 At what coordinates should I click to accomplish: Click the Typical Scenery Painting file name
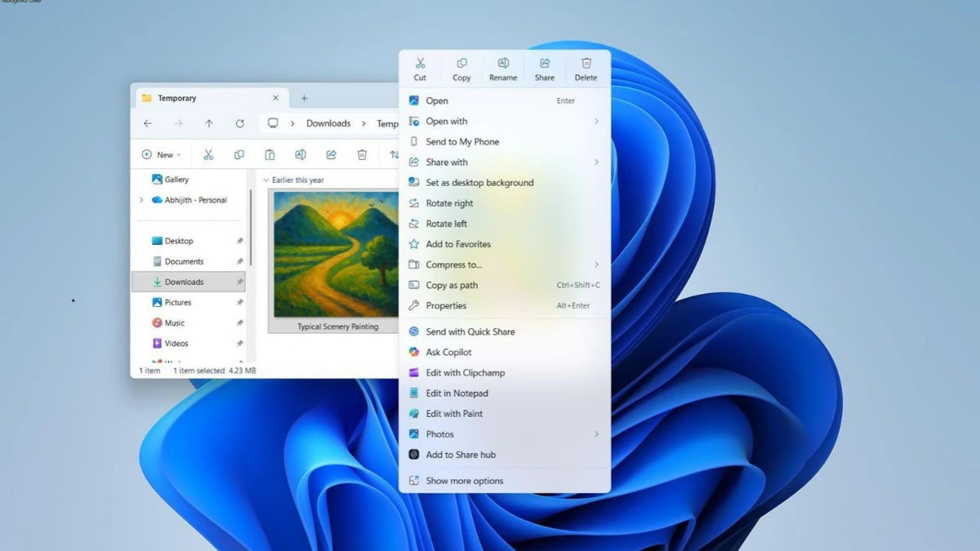point(337,327)
